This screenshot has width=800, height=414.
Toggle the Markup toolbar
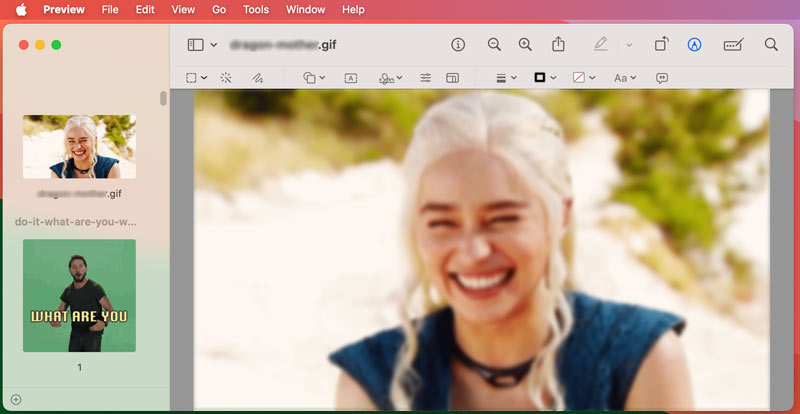coord(694,45)
